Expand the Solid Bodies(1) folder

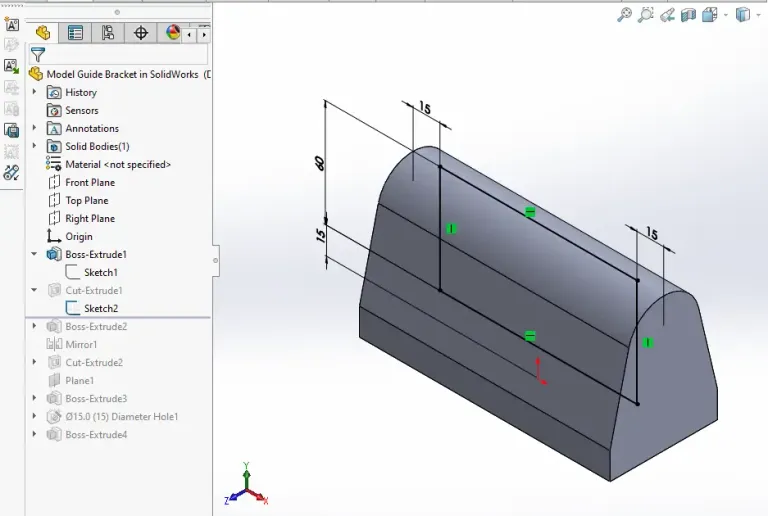[x=34, y=146]
